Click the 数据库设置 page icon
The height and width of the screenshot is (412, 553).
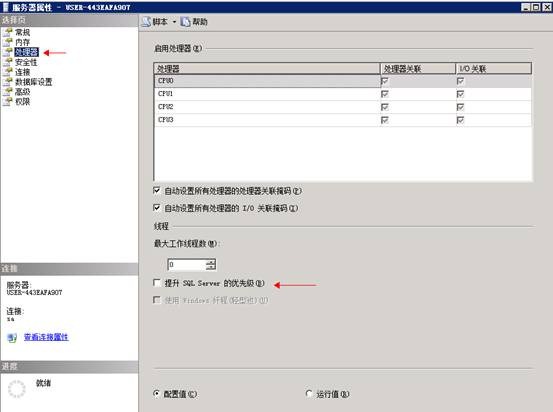click(8, 82)
